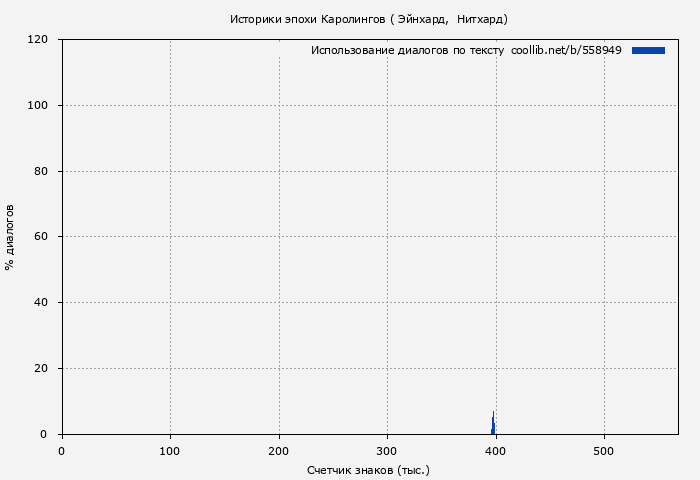The width and height of the screenshot is (700, 480).
Task: Click the blue legend color swatch
Action: 648,50
